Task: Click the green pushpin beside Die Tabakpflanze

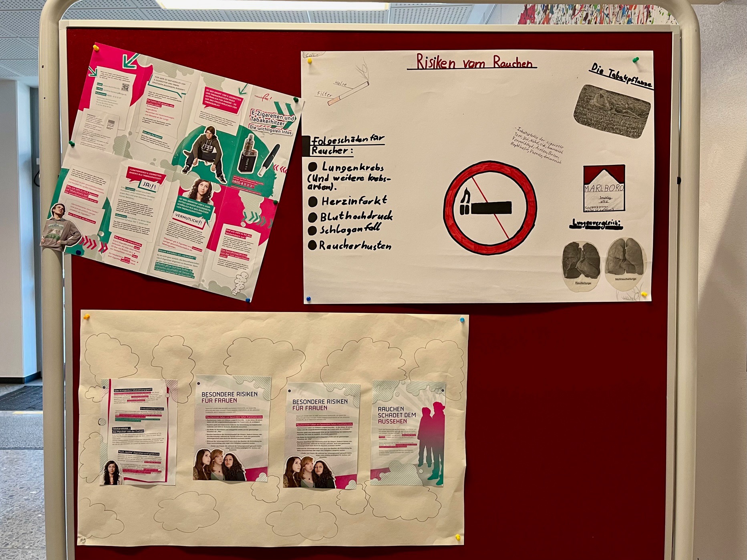Action: (x=635, y=60)
